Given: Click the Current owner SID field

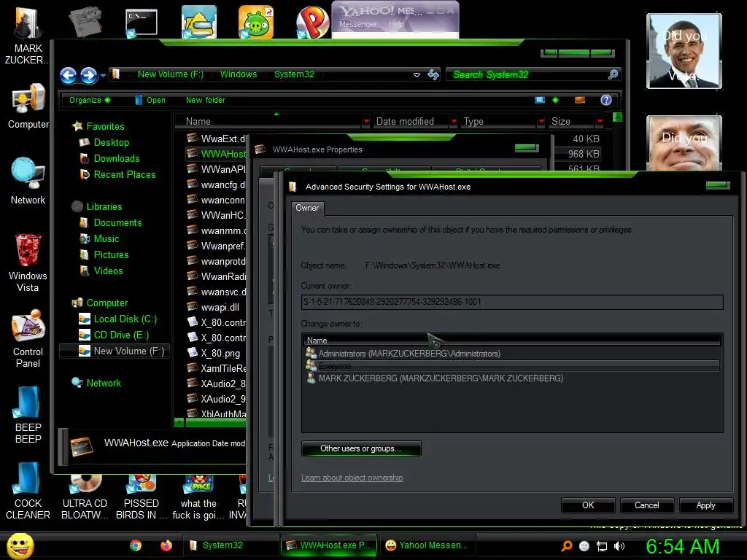Looking at the screenshot, I should (x=512, y=302).
